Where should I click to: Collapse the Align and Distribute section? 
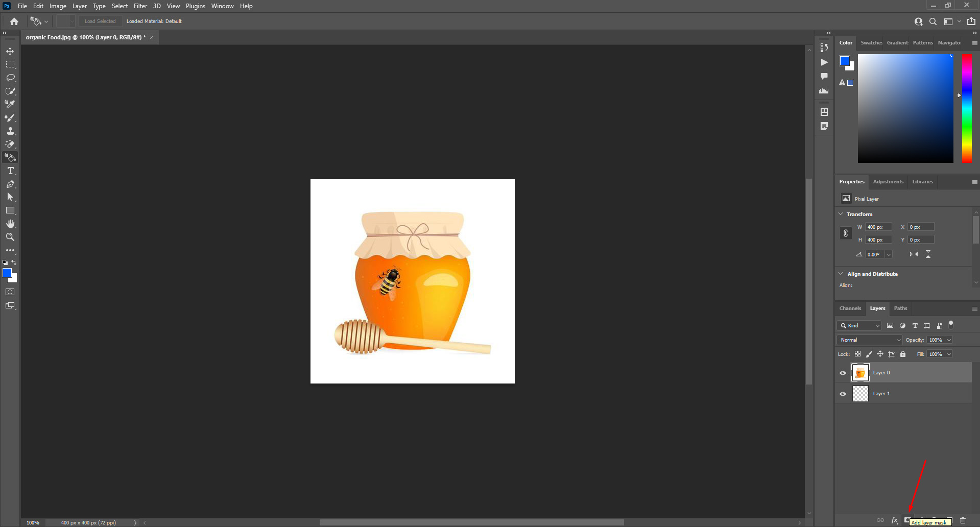(841, 274)
